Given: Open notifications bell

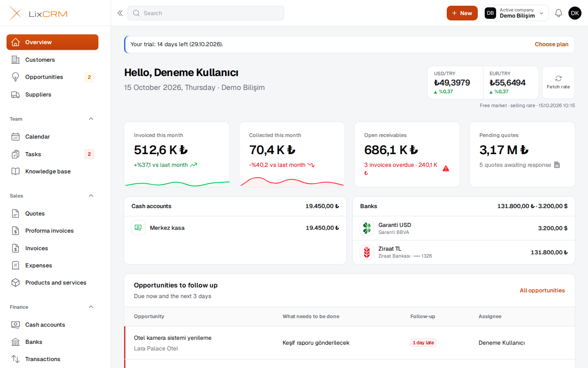Looking at the screenshot, I should (x=558, y=13).
